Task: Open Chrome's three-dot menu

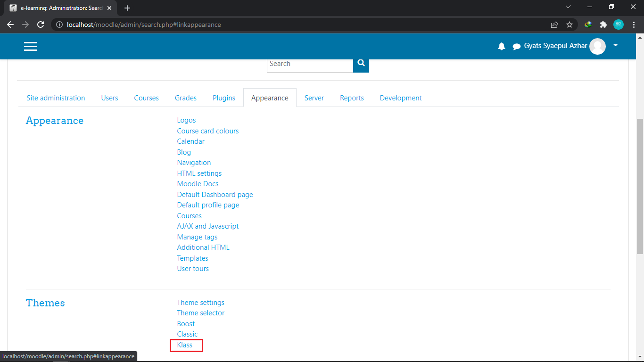Action: click(633, 25)
